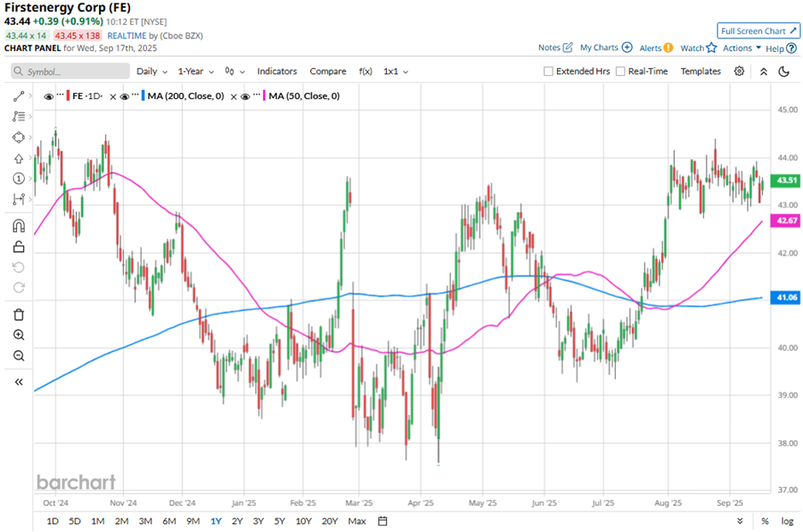Zoom in on the chart

point(19,335)
